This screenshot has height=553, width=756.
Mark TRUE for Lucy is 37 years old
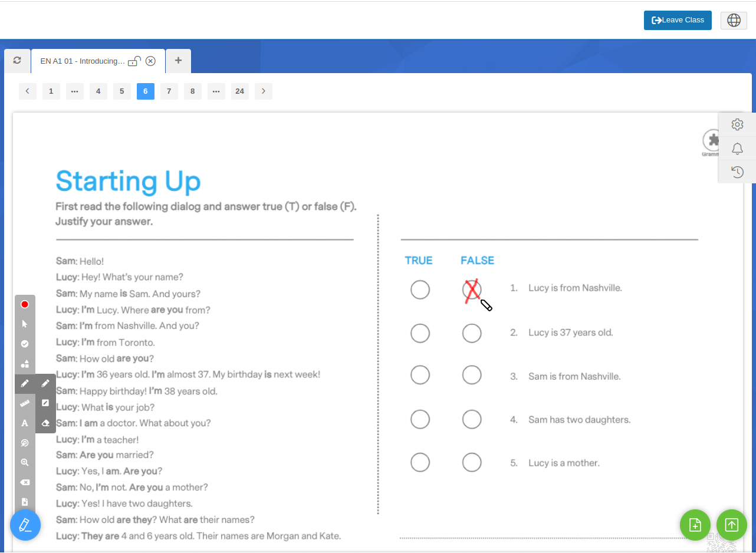pos(420,333)
